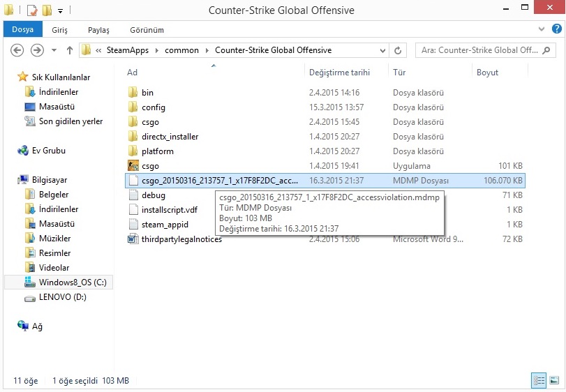
Task: Click Bilgisayar in navigation pane
Action: (50, 179)
